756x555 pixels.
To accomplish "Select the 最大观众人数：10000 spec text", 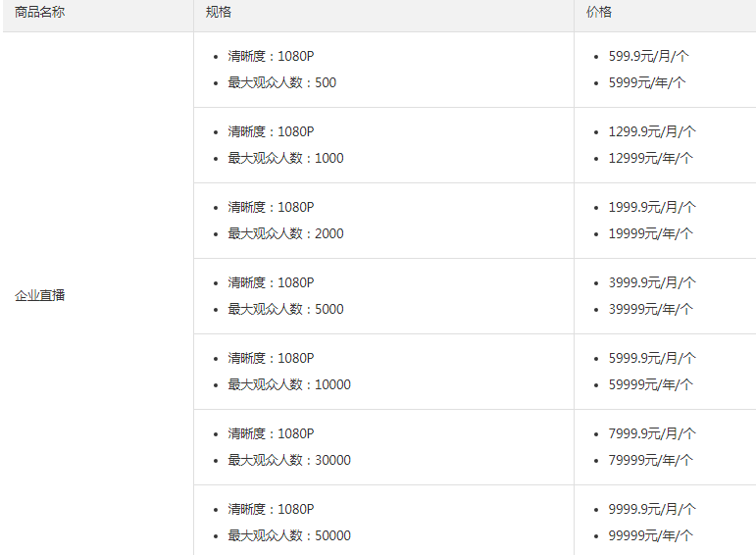I will pos(289,384).
